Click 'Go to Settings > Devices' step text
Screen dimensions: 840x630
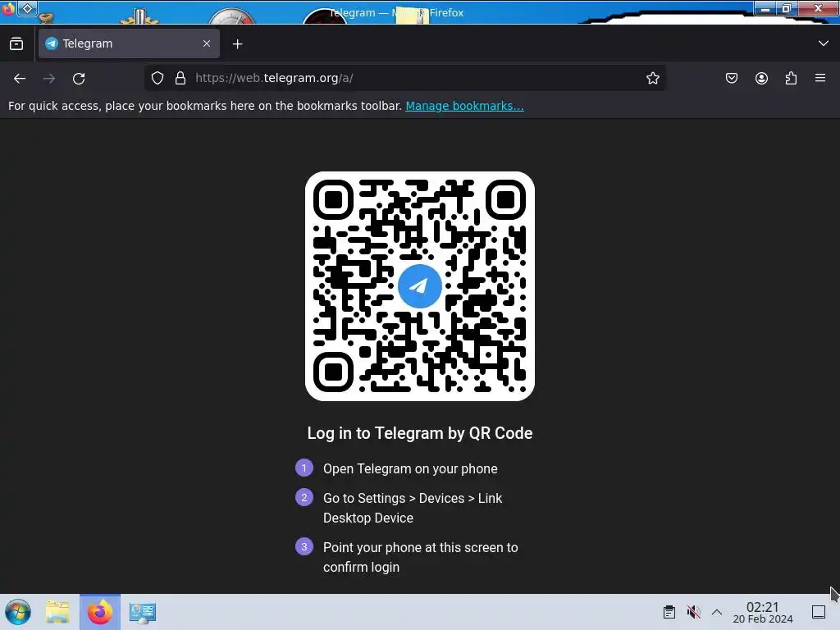click(413, 508)
